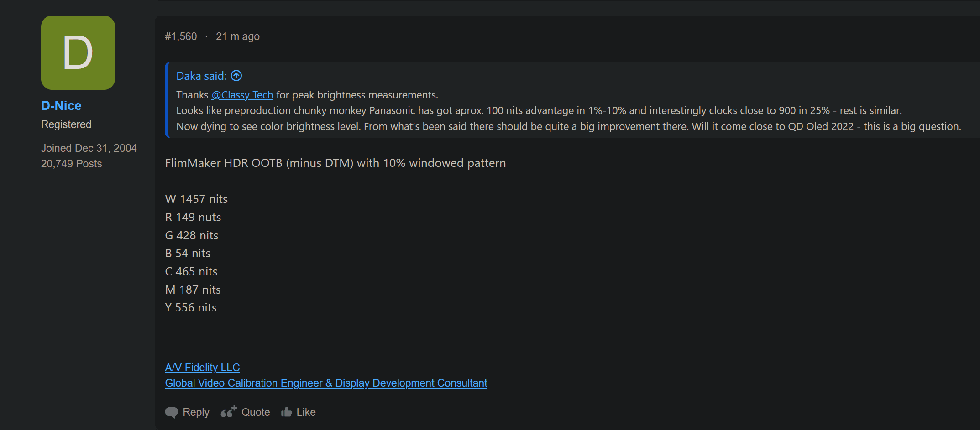
Task: Click the D-Nice avatar thumbnail
Action: pyautogui.click(x=78, y=52)
